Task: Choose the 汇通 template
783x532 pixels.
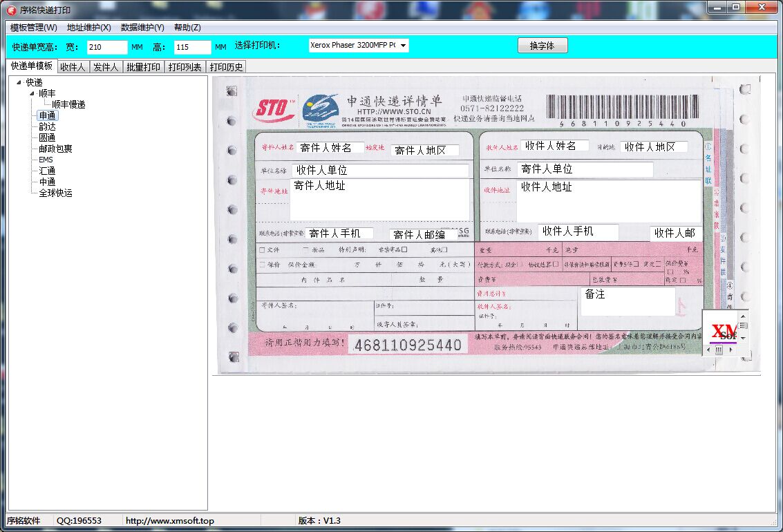Action: click(48, 171)
